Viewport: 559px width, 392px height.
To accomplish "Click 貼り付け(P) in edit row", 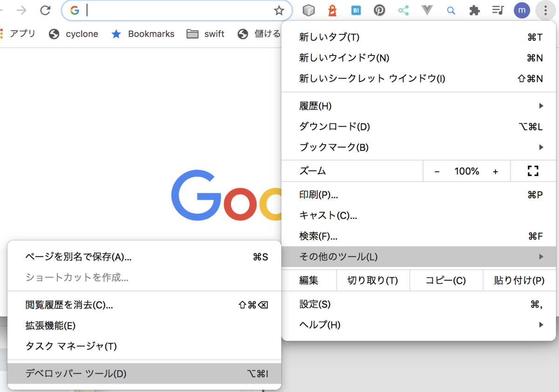I will coord(519,280).
